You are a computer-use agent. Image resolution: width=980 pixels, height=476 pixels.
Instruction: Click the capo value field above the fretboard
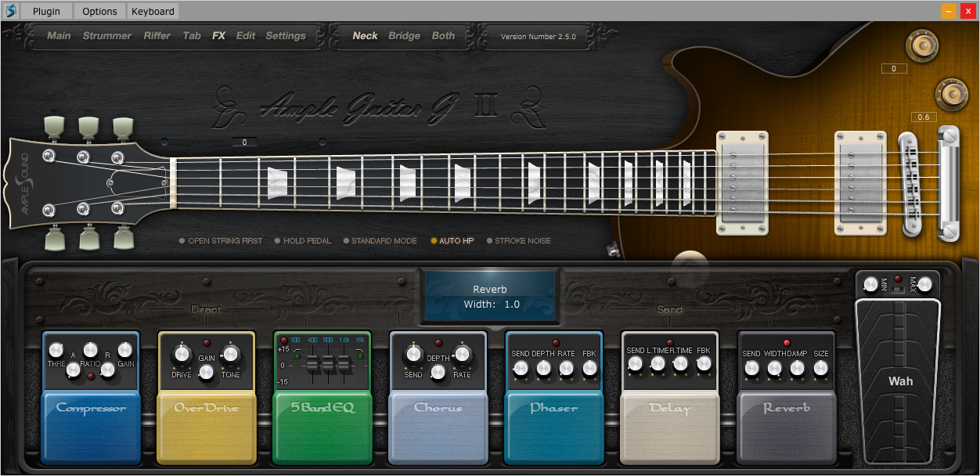click(x=245, y=142)
